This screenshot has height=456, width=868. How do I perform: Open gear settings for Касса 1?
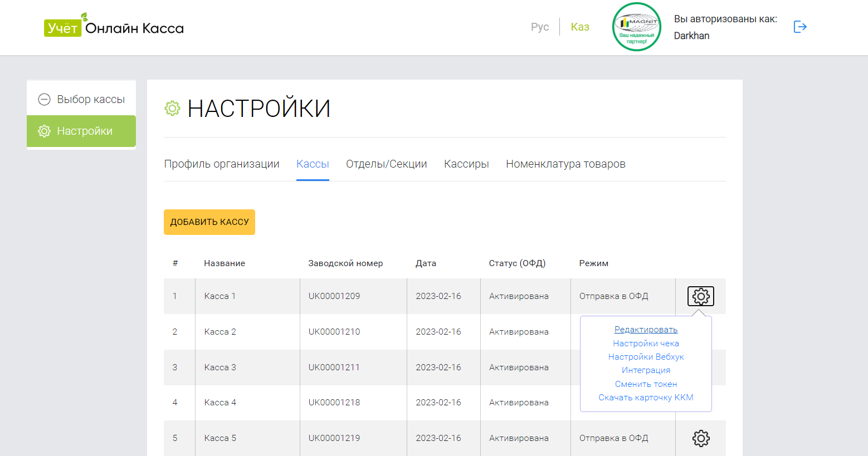[700, 296]
